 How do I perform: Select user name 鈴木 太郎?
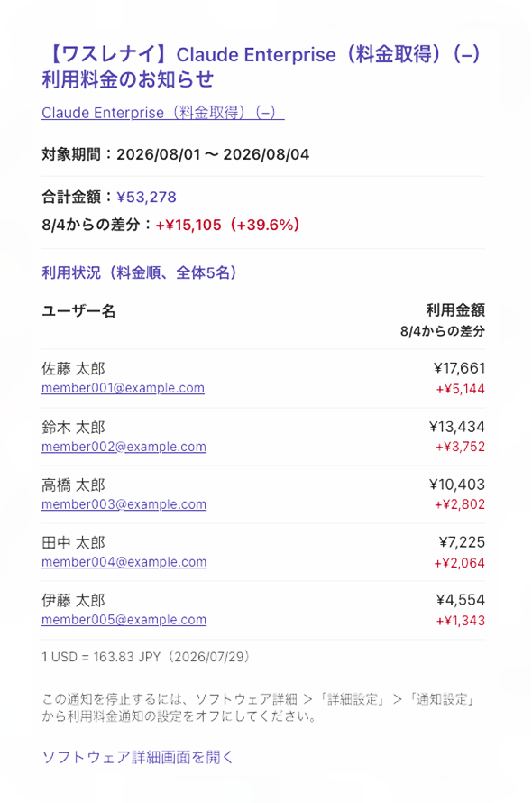pos(73,427)
